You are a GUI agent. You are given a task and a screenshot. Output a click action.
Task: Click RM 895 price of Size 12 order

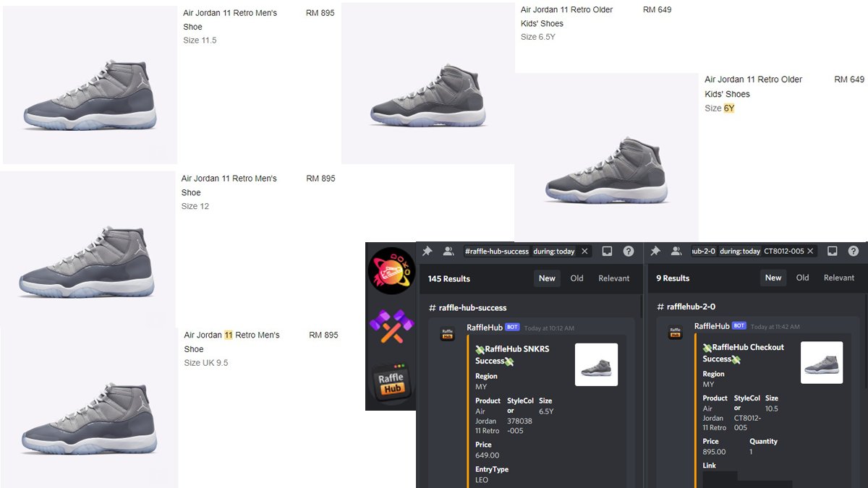tap(320, 179)
